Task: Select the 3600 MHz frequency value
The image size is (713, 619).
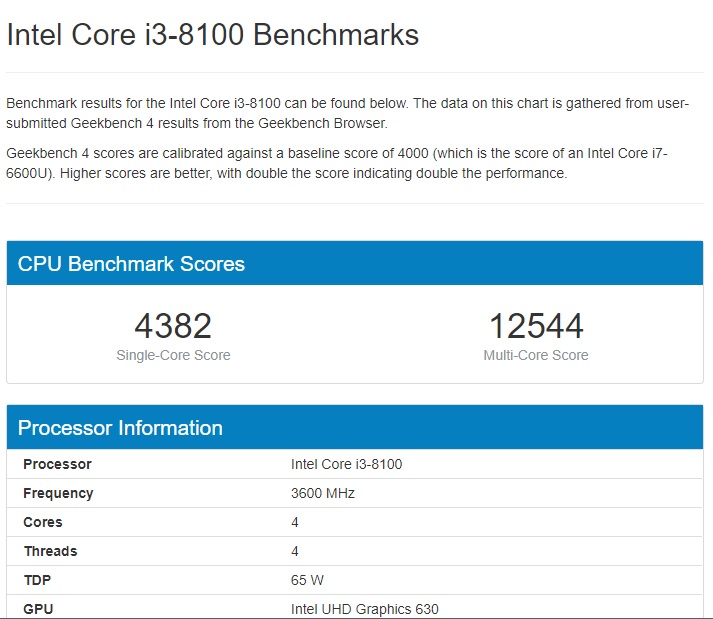Action: coord(323,493)
